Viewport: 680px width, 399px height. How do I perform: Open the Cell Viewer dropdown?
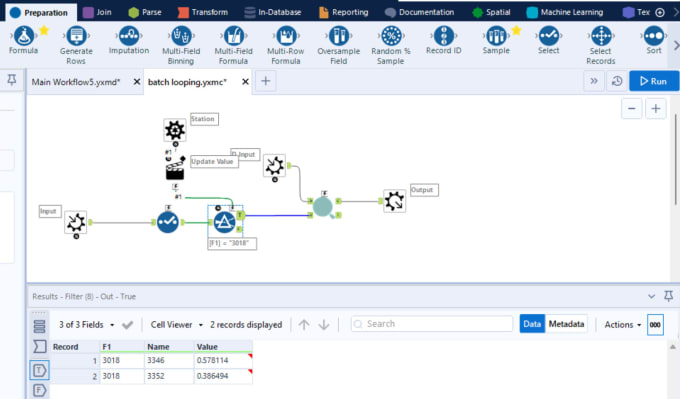coord(177,325)
